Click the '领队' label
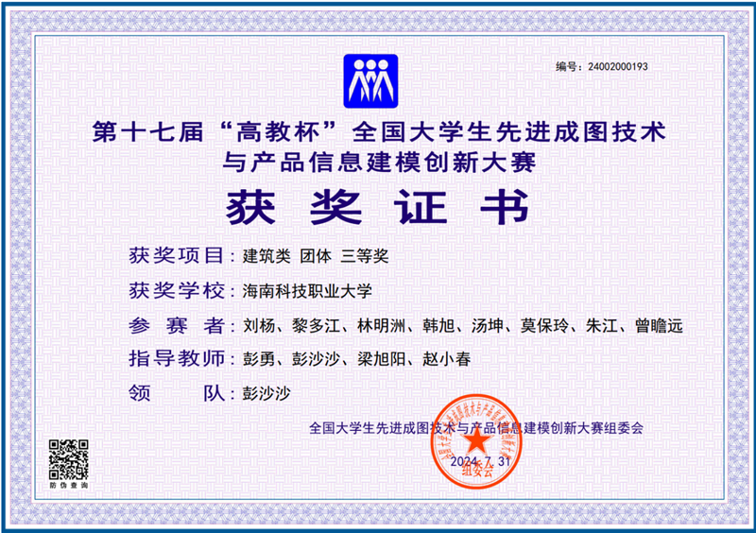This screenshot has height=533, width=756. click(x=176, y=393)
